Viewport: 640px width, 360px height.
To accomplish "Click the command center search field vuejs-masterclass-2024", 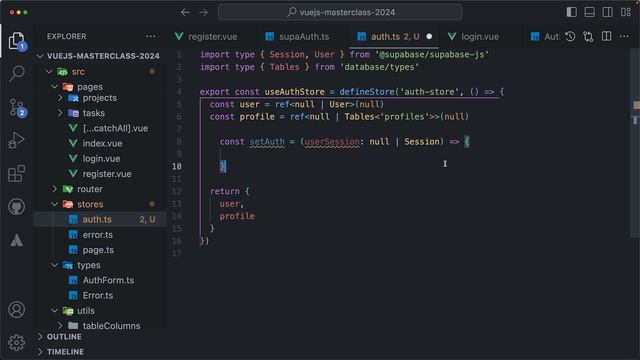I will click(x=340, y=12).
